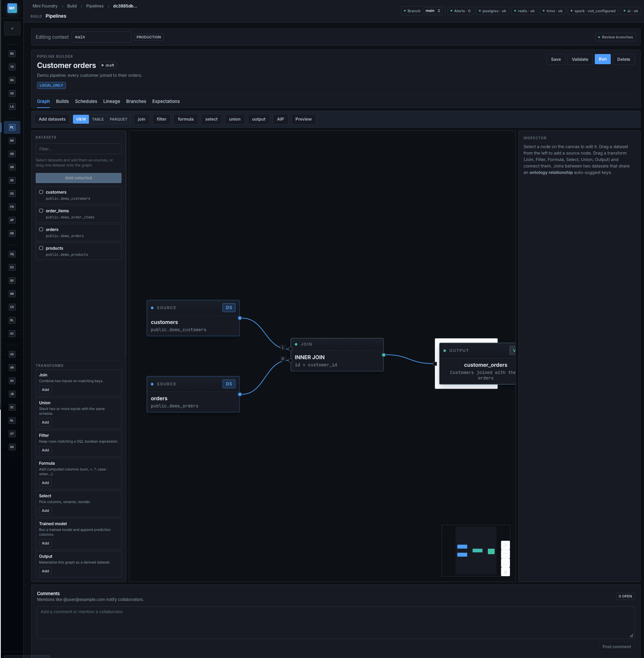Switch to the Lineage tab
This screenshot has width=644, height=658.
112,102
